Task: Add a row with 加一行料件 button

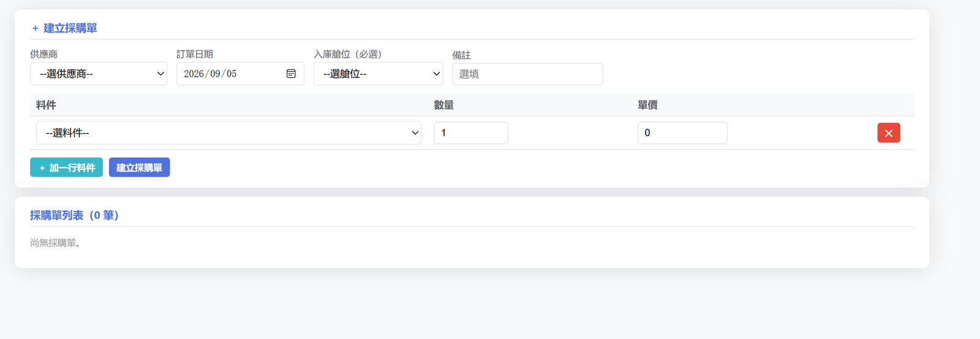Action: [x=66, y=167]
